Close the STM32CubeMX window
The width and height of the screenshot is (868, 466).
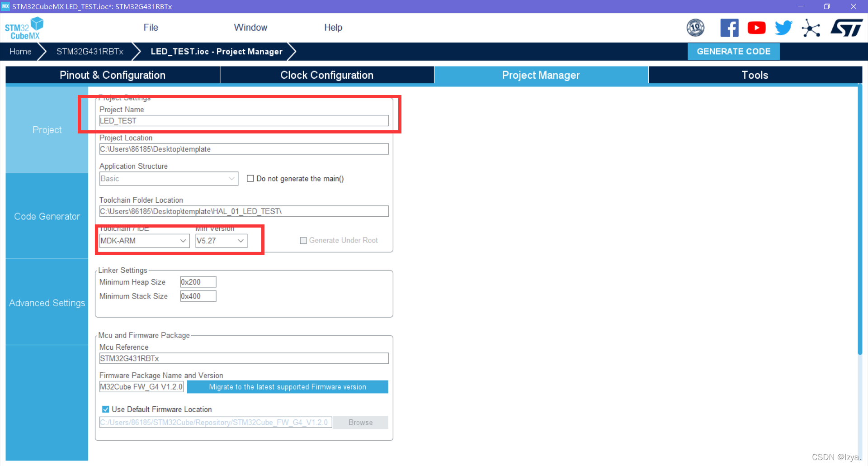click(x=854, y=6)
